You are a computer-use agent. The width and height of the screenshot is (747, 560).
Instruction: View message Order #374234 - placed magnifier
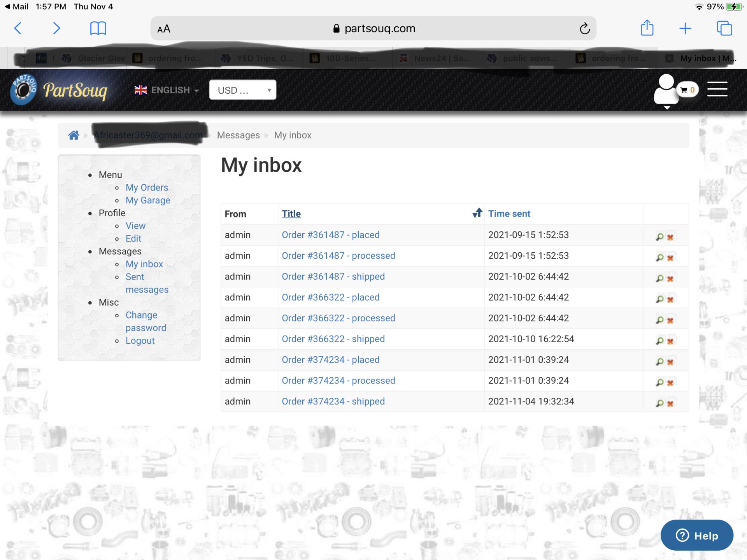pos(660,362)
